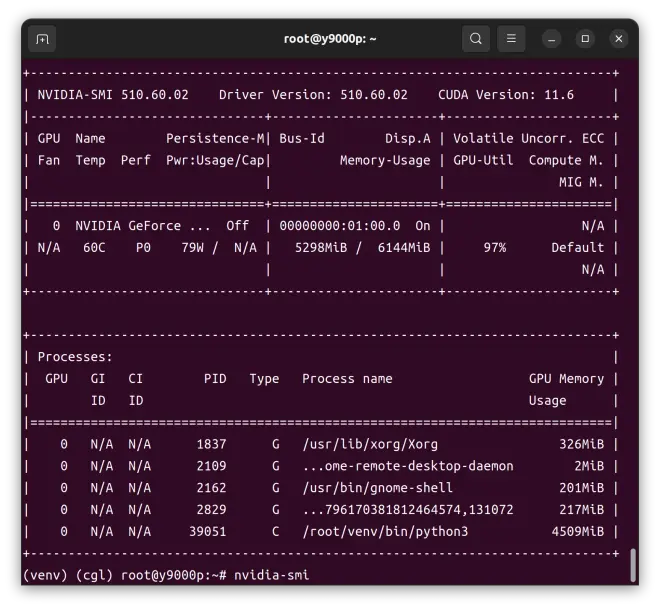Click the Bus-Id column header
Image resolution: width=660 pixels, height=609 pixels.
coord(302,138)
